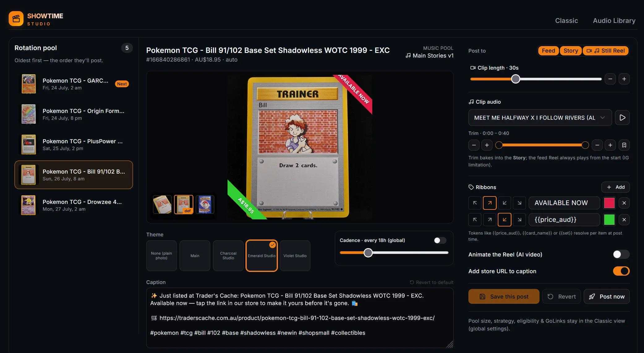Select Pokemon TCG - GARC... pool item

[74, 84]
